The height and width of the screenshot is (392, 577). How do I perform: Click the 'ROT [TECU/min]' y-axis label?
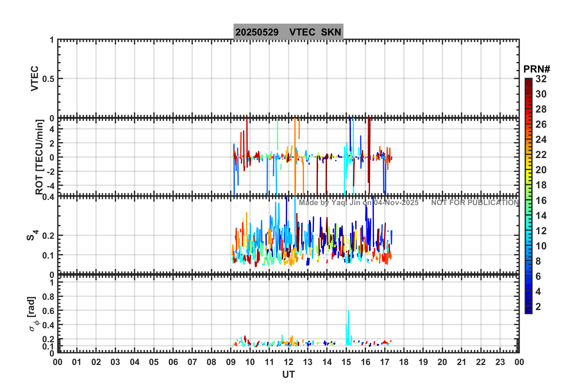click(x=39, y=157)
